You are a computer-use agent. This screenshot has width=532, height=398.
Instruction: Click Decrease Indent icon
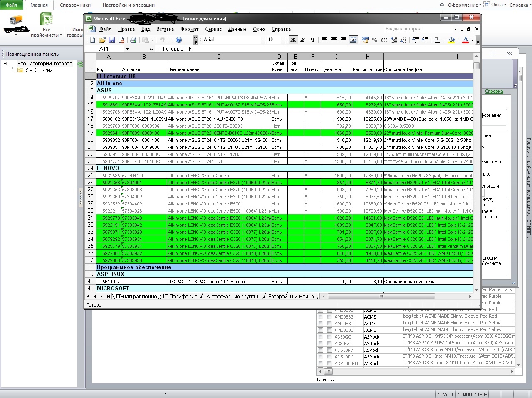pyautogui.click(x=416, y=40)
